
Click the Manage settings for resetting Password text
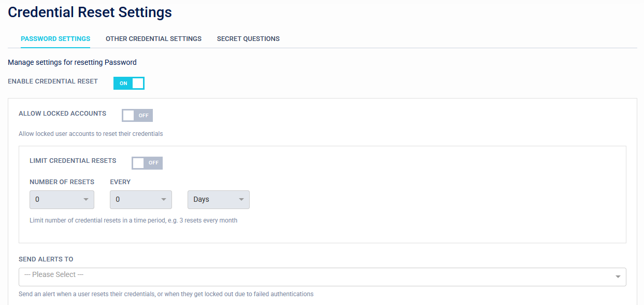pyautogui.click(x=72, y=62)
